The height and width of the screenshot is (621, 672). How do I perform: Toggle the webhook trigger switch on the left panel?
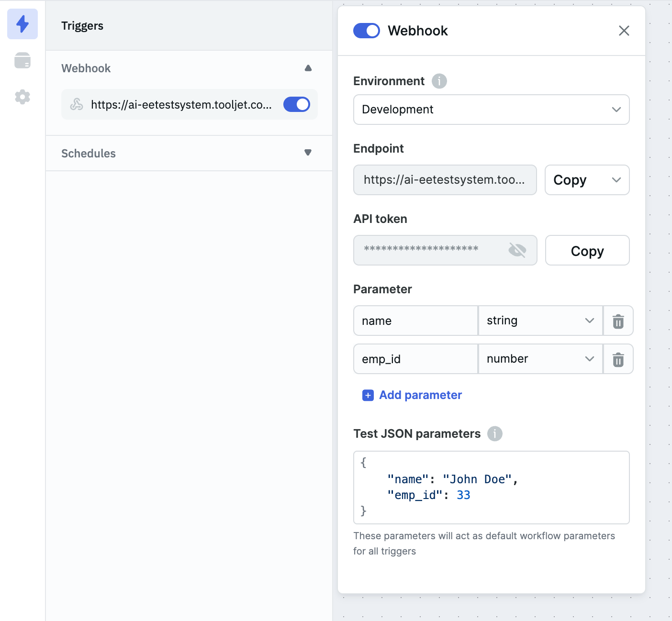pos(297,104)
